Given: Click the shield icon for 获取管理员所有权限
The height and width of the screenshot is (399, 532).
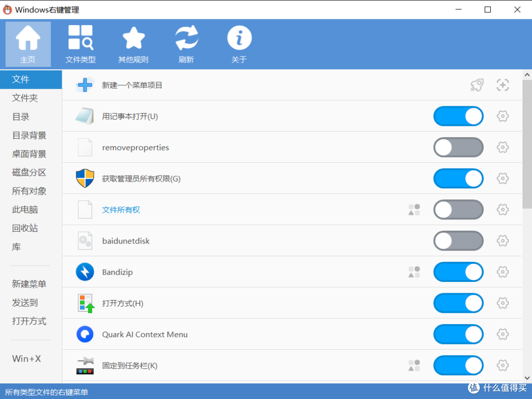Looking at the screenshot, I should coord(85,178).
